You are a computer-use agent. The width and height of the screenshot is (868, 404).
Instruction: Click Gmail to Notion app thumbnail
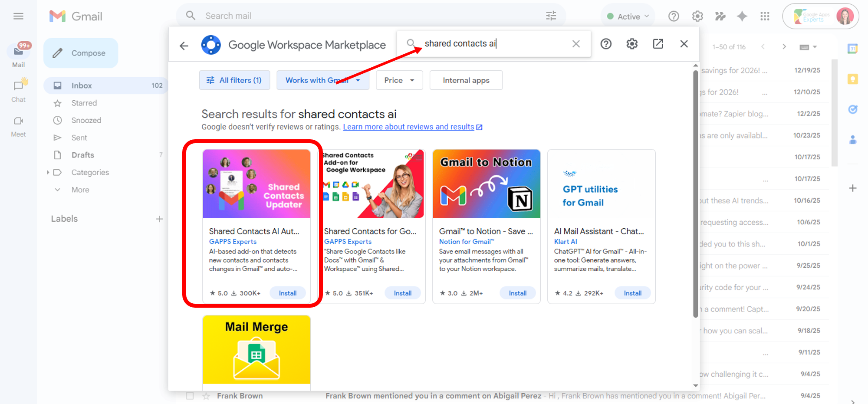tap(486, 184)
